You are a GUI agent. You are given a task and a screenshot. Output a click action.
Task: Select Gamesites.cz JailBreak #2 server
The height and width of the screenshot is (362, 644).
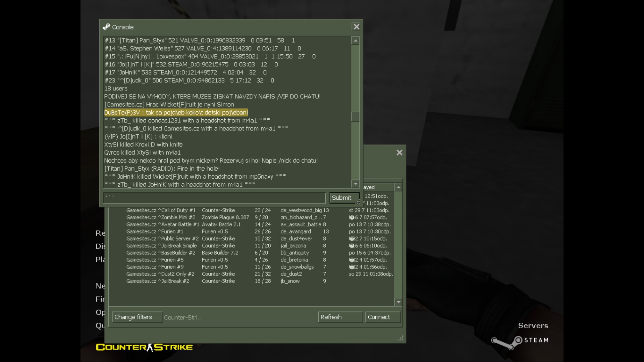click(x=251, y=281)
